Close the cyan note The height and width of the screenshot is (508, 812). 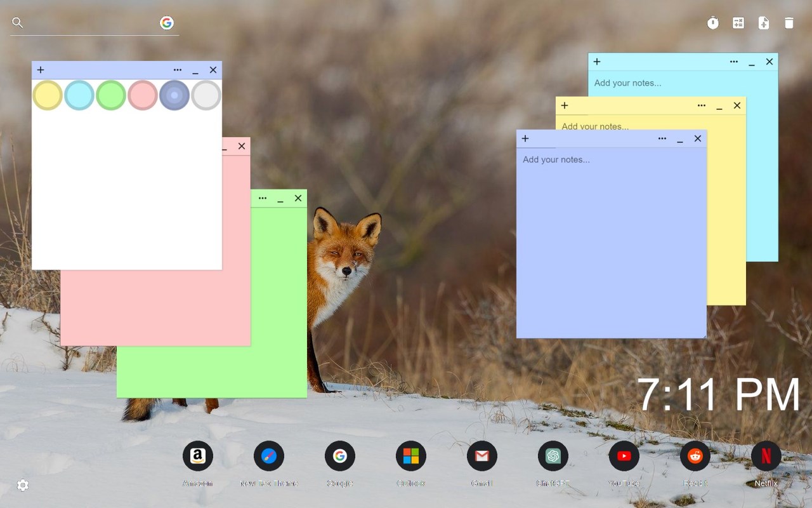[x=769, y=62]
